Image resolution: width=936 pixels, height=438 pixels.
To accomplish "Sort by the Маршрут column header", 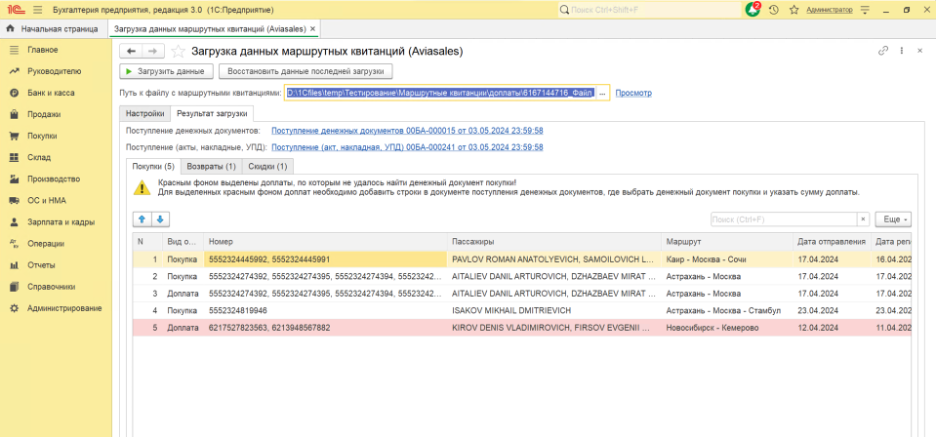I will pyautogui.click(x=727, y=242).
